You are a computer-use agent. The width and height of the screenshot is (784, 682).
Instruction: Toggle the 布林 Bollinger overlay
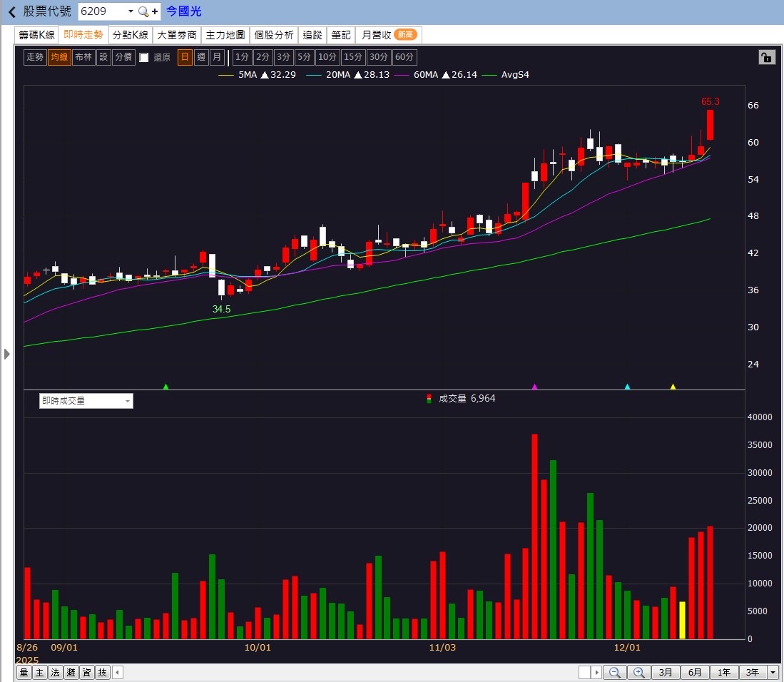click(83, 57)
